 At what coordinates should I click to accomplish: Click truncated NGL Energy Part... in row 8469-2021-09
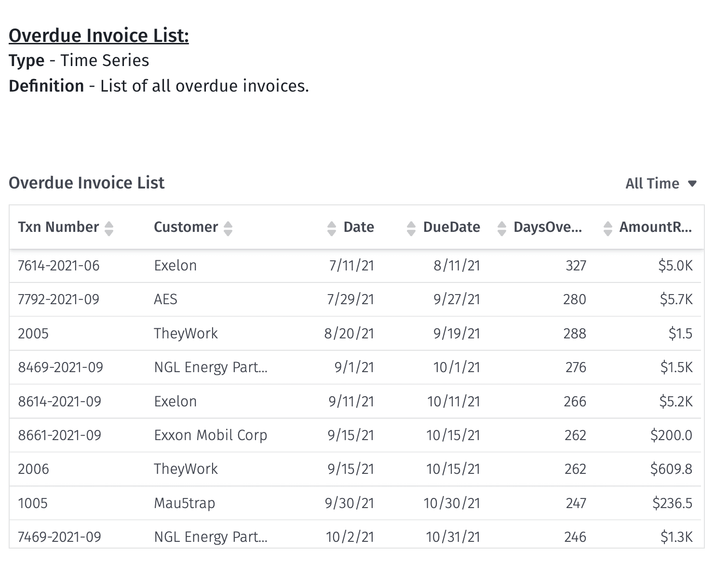tap(210, 367)
